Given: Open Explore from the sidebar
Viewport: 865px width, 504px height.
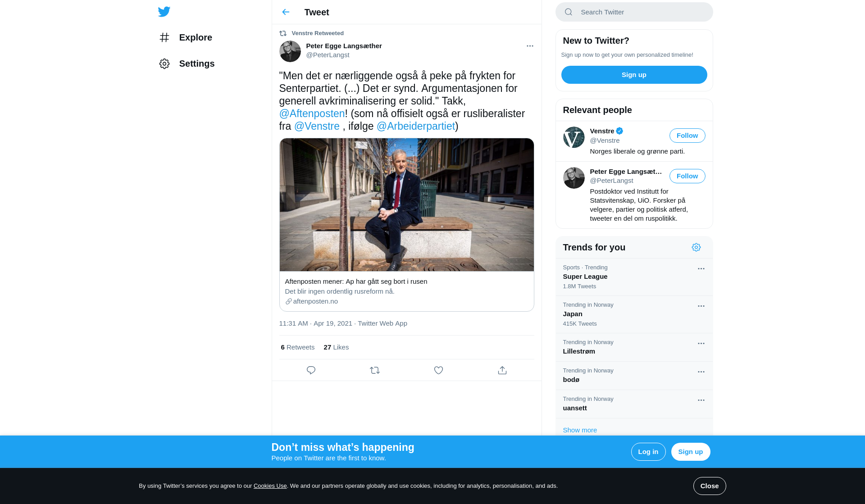Looking at the screenshot, I should [x=186, y=37].
